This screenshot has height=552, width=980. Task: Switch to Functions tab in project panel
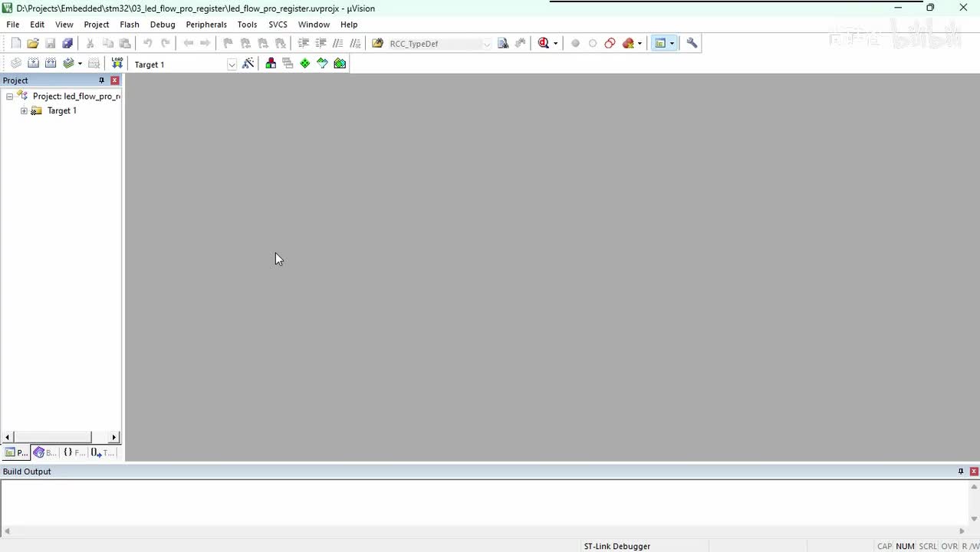[74, 452]
